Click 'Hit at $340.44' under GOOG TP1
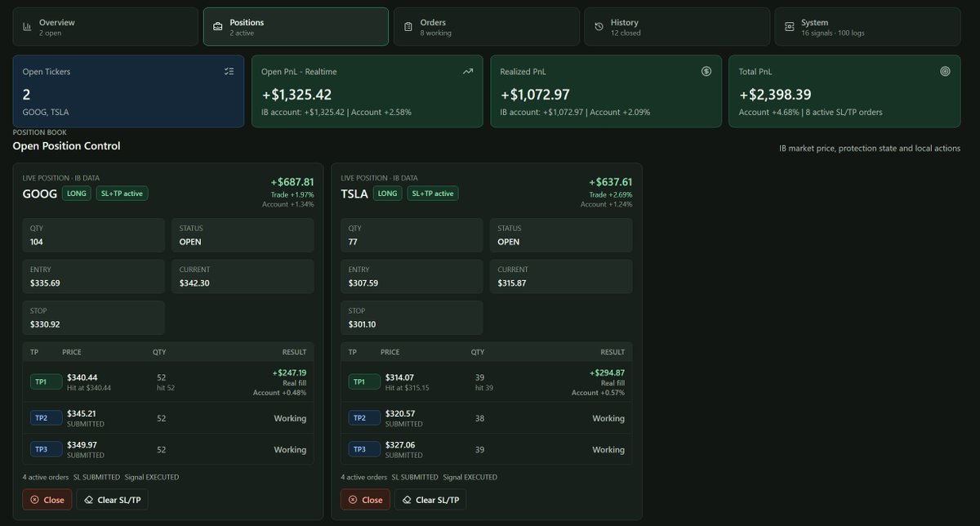The height and width of the screenshot is (526, 980). [x=88, y=388]
